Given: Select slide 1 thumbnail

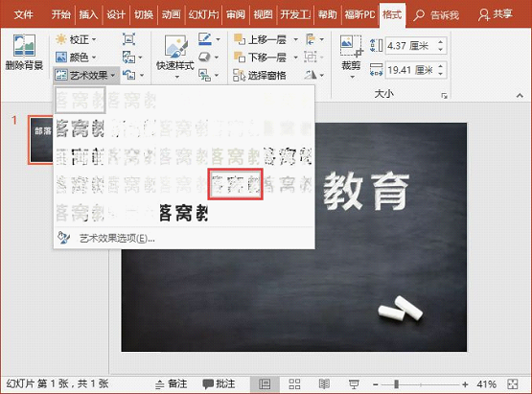Looking at the screenshot, I should pos(40,140).
